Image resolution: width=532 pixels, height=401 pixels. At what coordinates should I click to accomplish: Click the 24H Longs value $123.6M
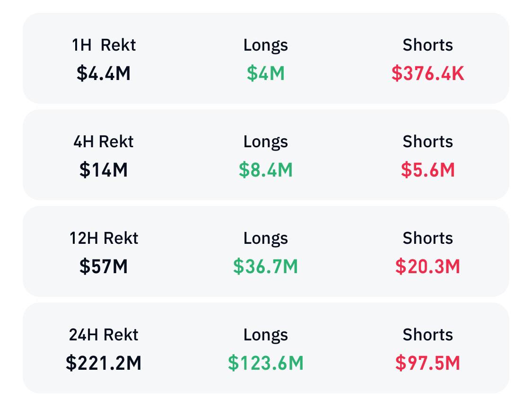[x=266, y=363]
